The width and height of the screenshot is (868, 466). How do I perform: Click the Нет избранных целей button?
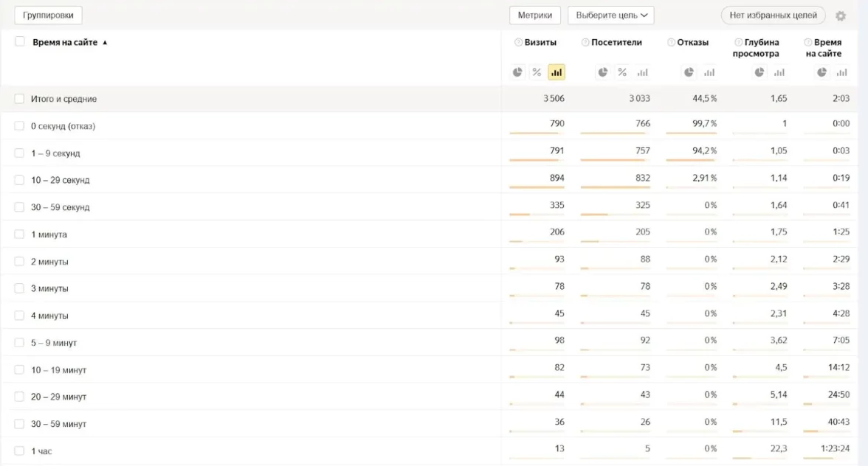click(x=773, y=15)
